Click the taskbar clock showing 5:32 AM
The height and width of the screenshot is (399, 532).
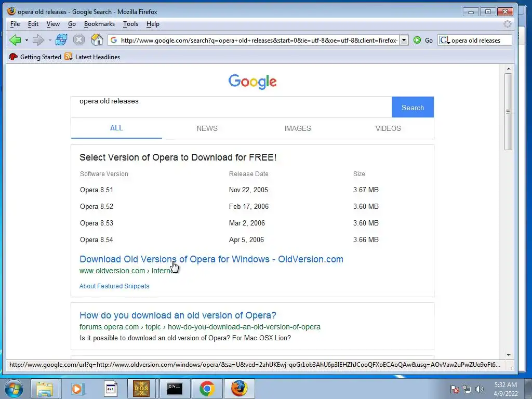(506, 389)
